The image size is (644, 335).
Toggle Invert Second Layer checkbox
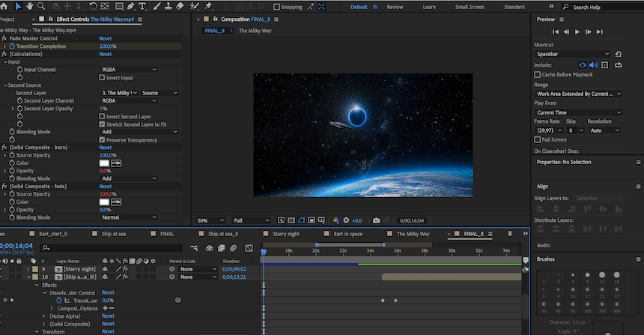[x=102, y=117]
